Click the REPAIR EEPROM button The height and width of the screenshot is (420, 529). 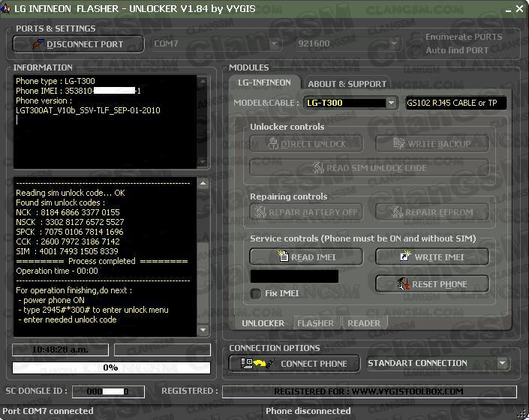pos(432,212)
